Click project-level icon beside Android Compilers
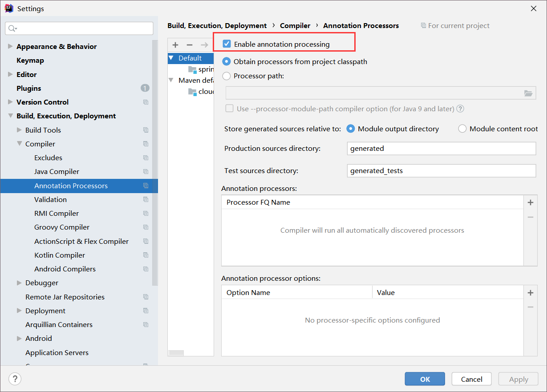This screenshot has width=547, height=392. pyautogui.click(x=146, y=269)
